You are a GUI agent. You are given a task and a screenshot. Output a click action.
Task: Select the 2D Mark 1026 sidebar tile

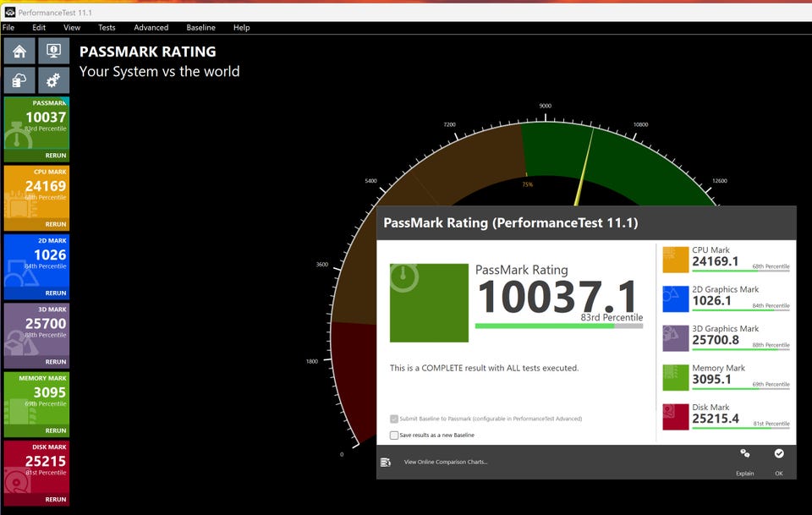tap(36, 267)
